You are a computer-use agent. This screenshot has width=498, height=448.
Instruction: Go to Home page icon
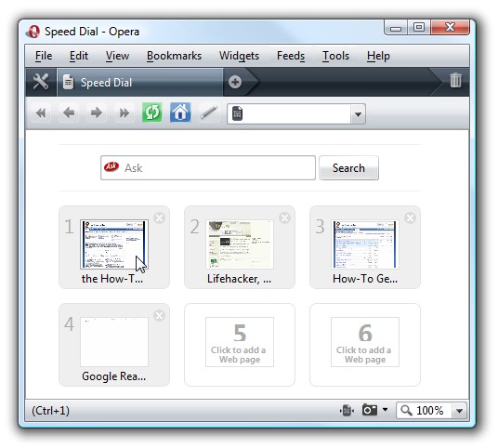coord(180,112)
